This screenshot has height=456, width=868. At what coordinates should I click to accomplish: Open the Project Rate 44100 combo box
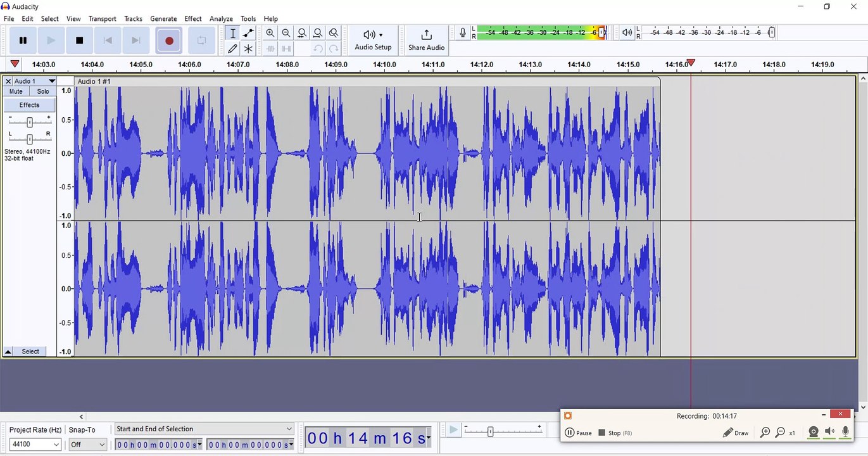point(35,445)
